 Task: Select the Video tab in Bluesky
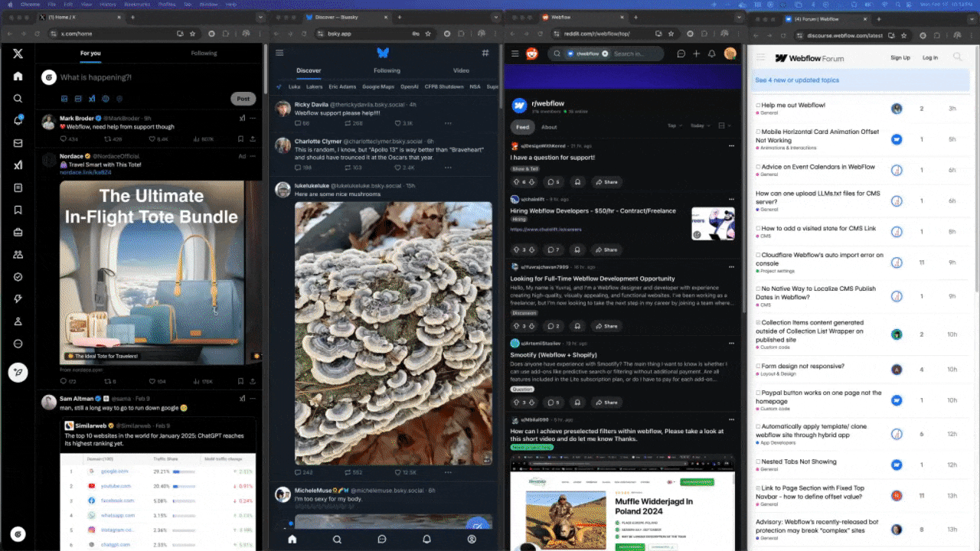pos(461,70)
